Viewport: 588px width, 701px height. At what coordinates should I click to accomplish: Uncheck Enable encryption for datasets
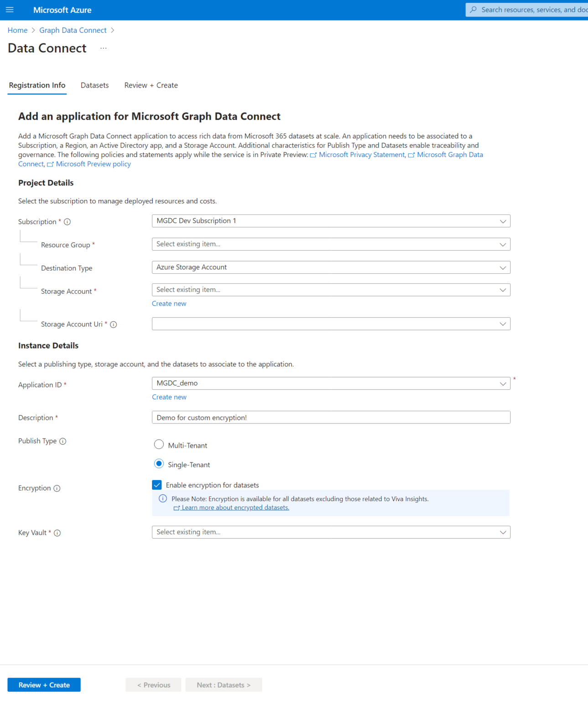tap(157, 485)
